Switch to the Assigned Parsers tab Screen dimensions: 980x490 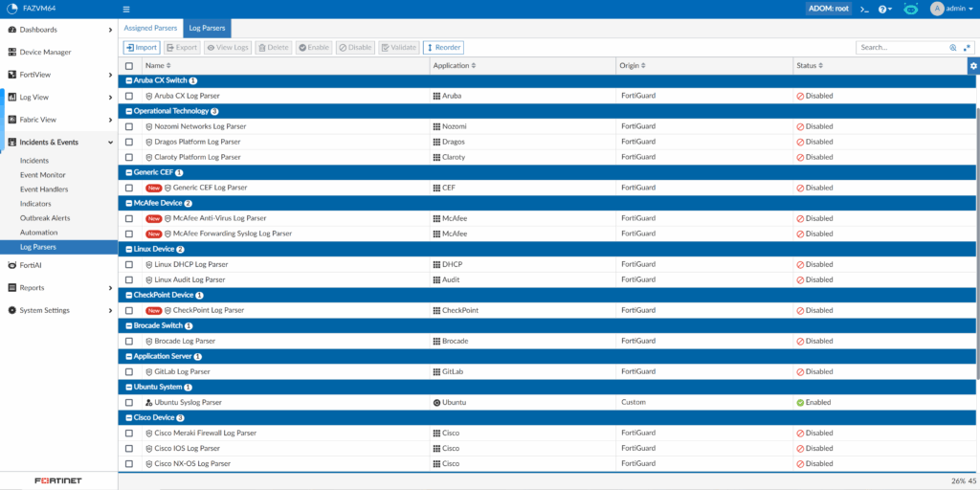150,28
